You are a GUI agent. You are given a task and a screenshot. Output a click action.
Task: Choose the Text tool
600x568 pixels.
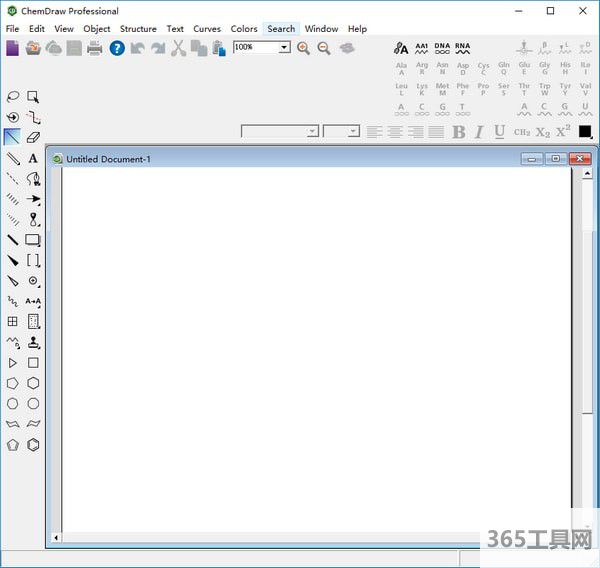(x=33, y=158)
